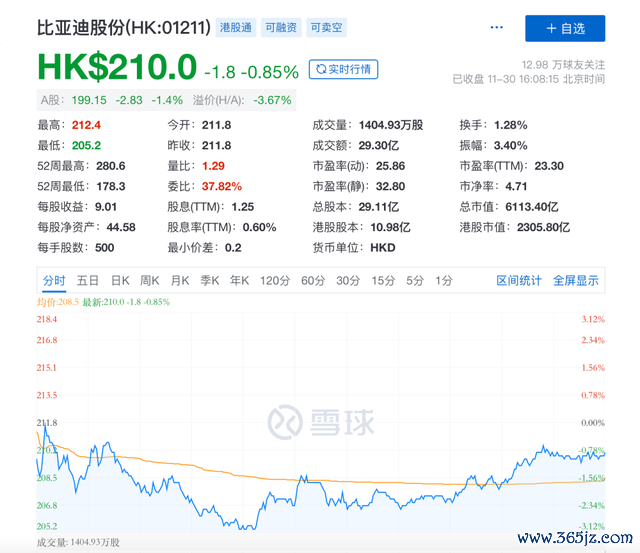Click the 振幅 value 3.40%

click(510, 145)
